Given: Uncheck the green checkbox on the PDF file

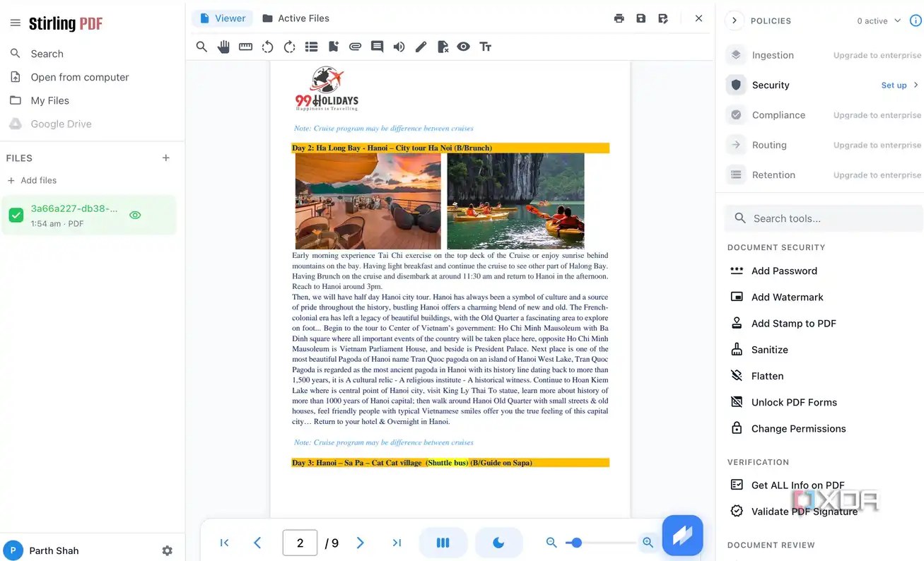Looking at the screenshot, I should click(x=16, y=215).
